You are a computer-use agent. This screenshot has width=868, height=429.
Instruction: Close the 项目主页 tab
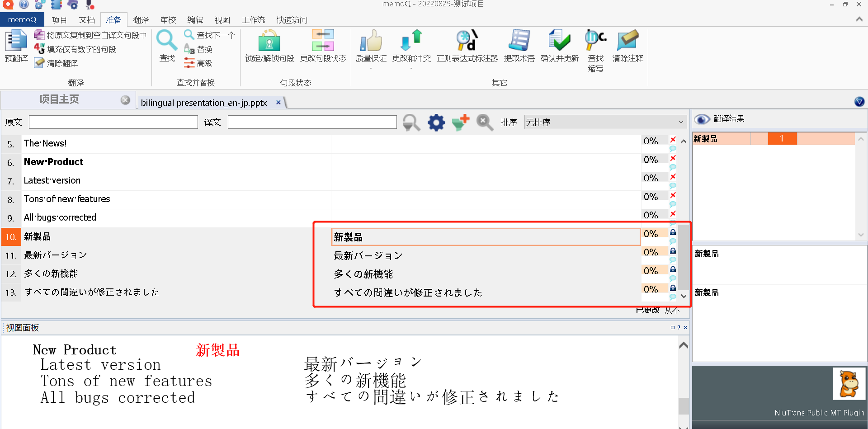(125, 100)
